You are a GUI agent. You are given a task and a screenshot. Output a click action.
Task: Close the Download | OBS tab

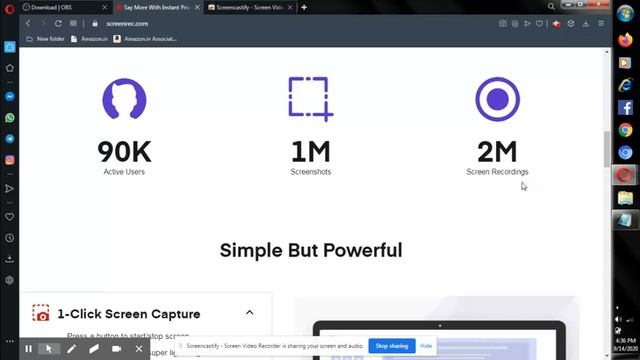(x=104, y=7)
